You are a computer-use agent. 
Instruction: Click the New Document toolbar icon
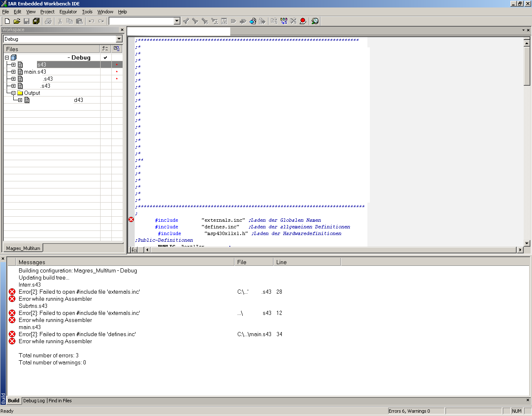coord(7,21)
